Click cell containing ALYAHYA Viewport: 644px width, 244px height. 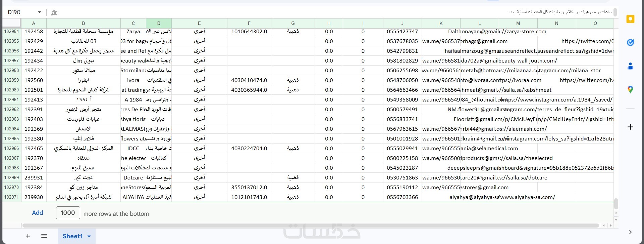(133, 197)
